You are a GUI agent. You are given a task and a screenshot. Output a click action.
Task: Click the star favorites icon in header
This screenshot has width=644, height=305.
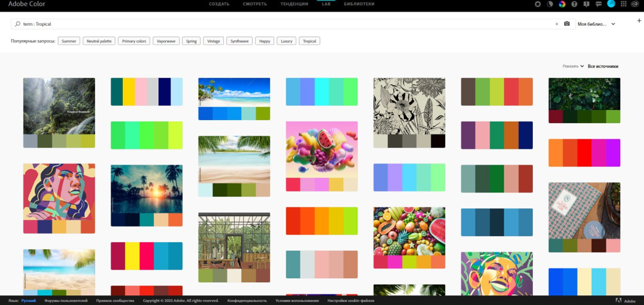click(538, 4)
